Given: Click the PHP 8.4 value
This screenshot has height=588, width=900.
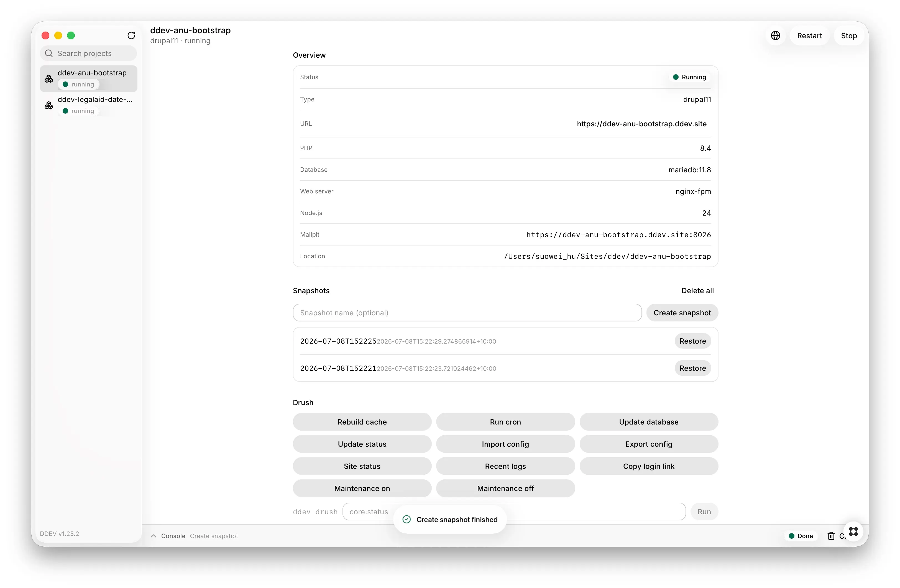Looking at the screenshot, I should click(x=705, y=148).
